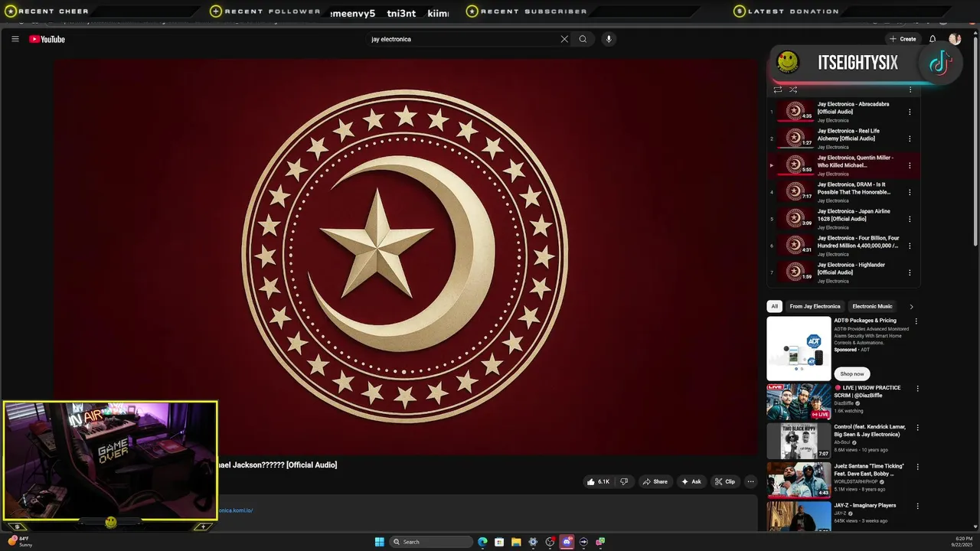Open WSOW Practice Scrim live stream
The height and width of the screenshot is (551, 980).
coord(799,402)
